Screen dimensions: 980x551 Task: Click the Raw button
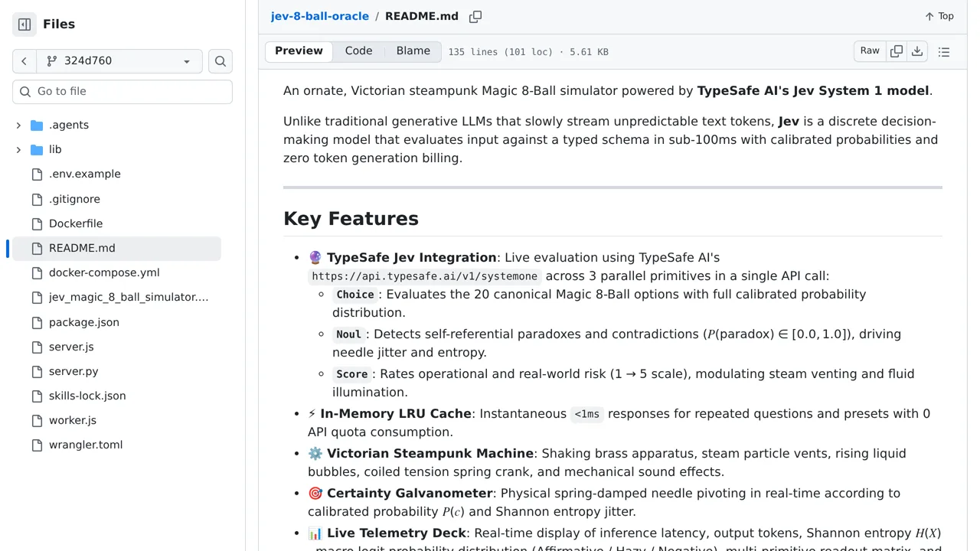(870, 51)
